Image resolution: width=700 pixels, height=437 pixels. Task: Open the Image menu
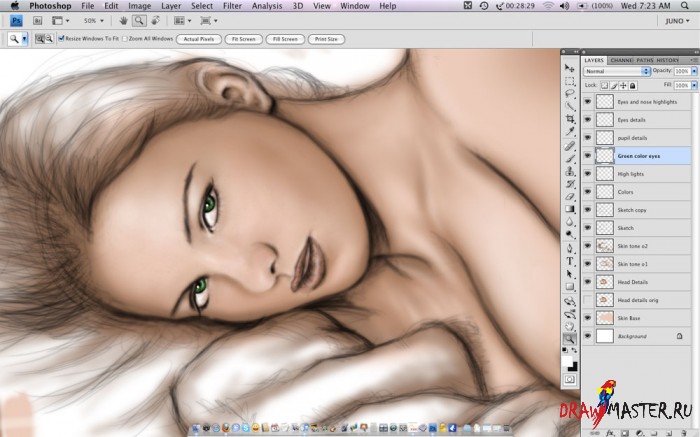click(140, 6)
